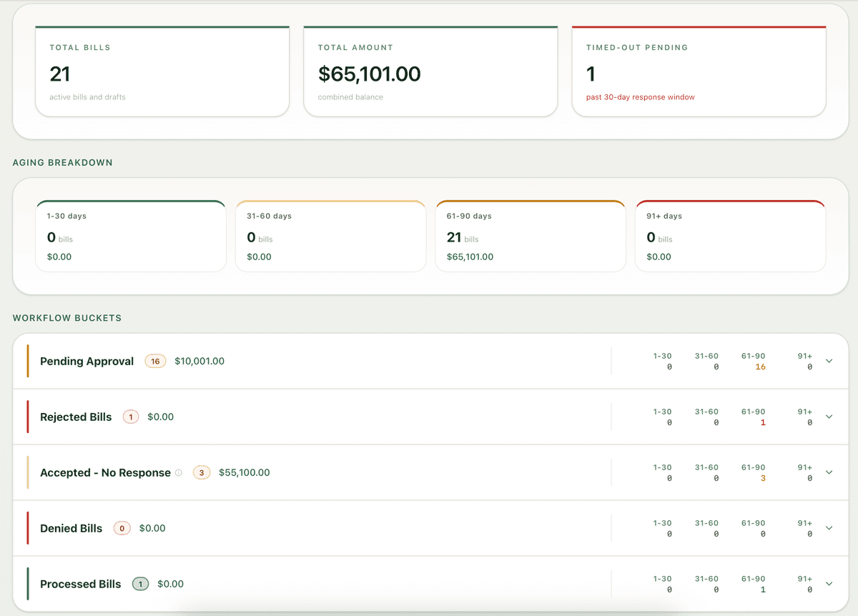This screenshot has width=858, height=616.
Task: Click the 'active bills and drafts' caption
Action: point(87,97)
